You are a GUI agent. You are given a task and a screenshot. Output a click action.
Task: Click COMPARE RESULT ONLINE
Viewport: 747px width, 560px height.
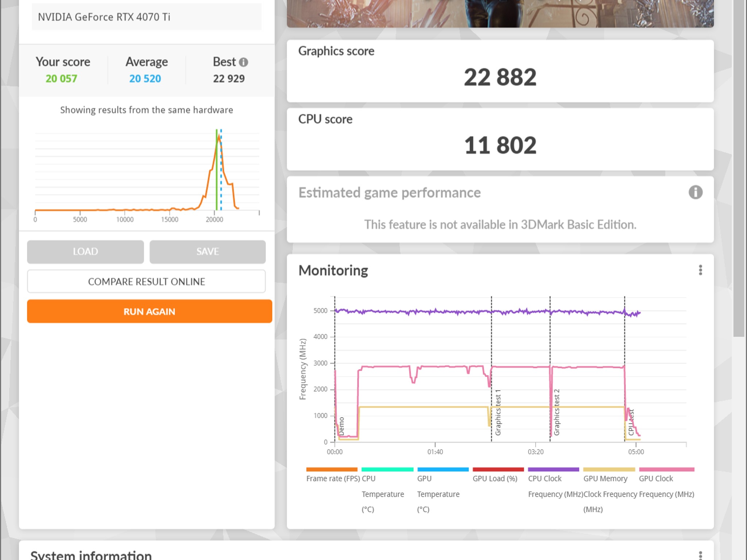[x=146, y=281]
